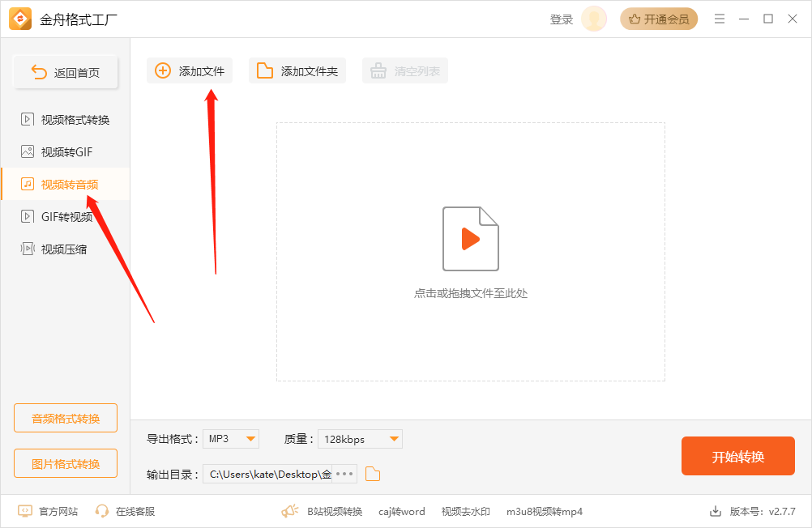Click 版本号: v2.7.7 text
812x528 pixels.
click(763, 512)
